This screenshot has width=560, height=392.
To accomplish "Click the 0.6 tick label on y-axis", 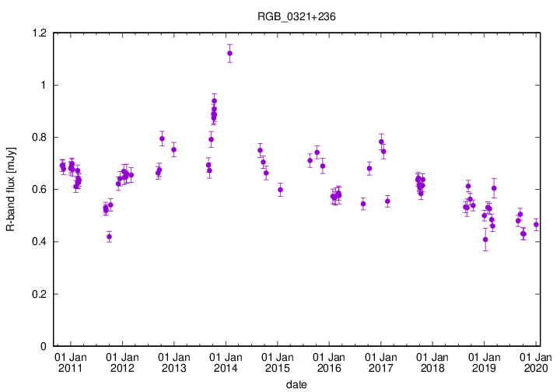I will click(38, 190).
